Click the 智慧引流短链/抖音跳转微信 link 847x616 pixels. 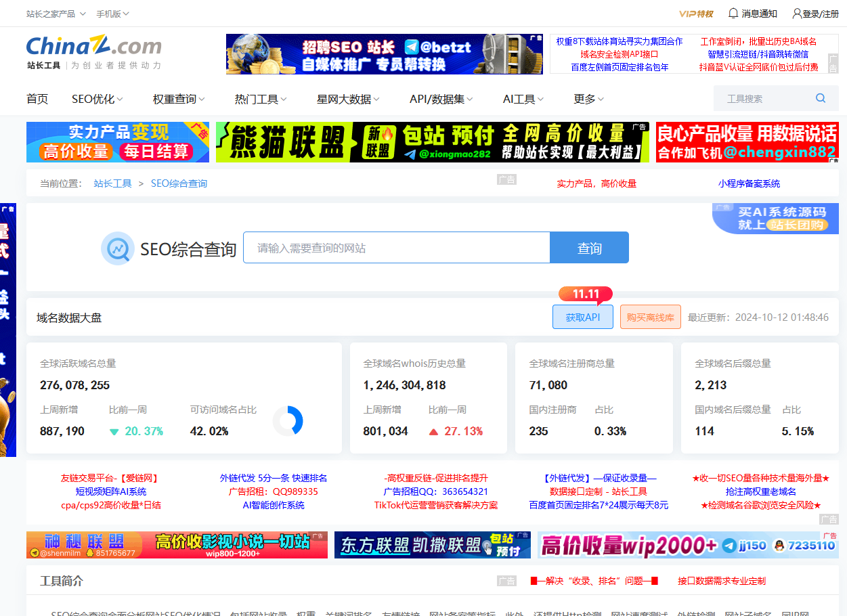coord(758,54)
